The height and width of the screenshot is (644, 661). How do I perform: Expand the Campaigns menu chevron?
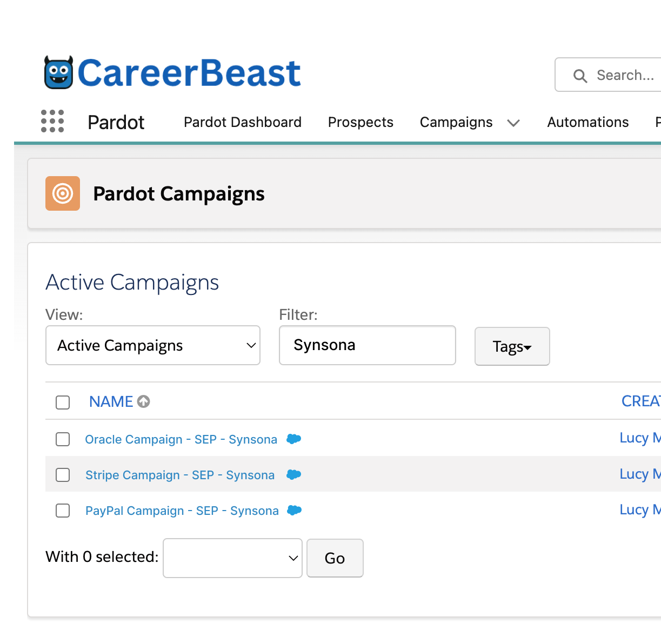tap(513, 123)
